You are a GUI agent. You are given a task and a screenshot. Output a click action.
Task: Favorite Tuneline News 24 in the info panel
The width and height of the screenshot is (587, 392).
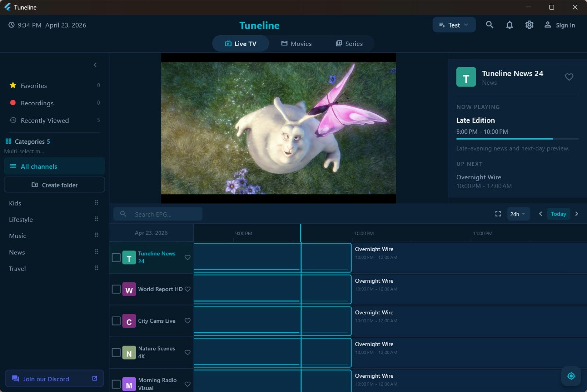coord(569,77)
